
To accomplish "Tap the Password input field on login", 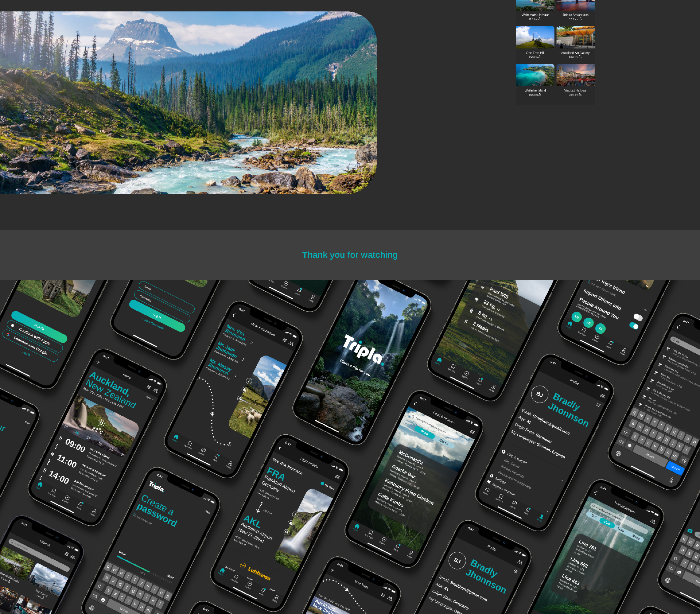I will click(x=162, y=306).
